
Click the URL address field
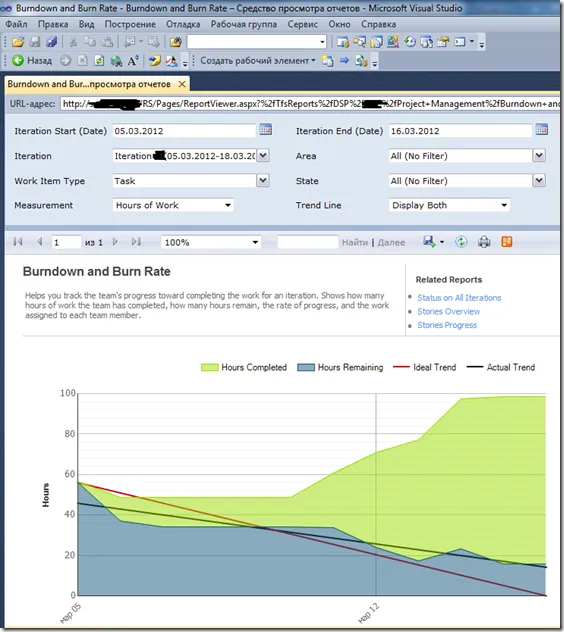point(310,104)
